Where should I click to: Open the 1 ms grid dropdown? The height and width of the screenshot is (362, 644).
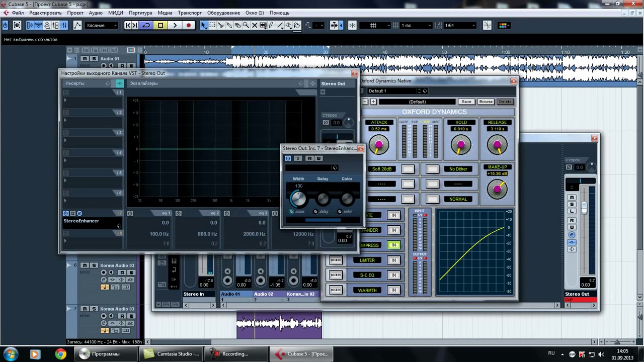(416, 25)
